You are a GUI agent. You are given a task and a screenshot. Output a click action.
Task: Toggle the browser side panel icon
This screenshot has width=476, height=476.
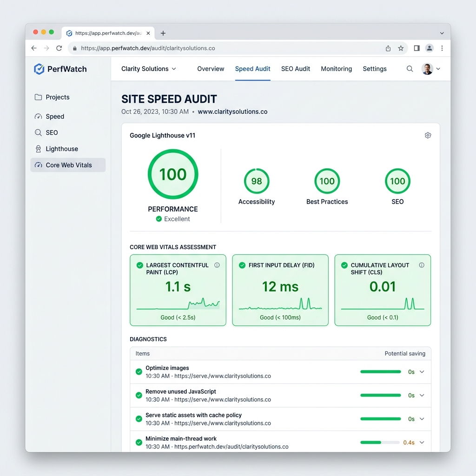[417, 48]
